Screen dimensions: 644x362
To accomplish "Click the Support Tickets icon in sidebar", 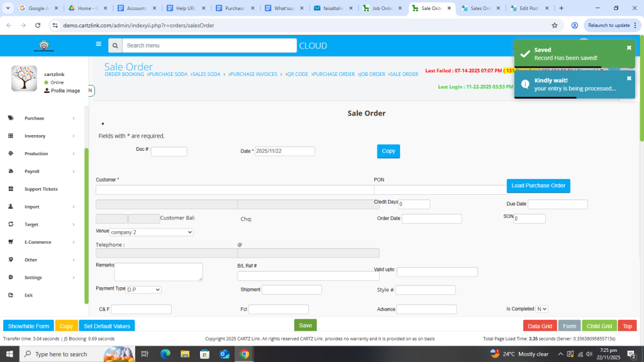I will point(11,189).
